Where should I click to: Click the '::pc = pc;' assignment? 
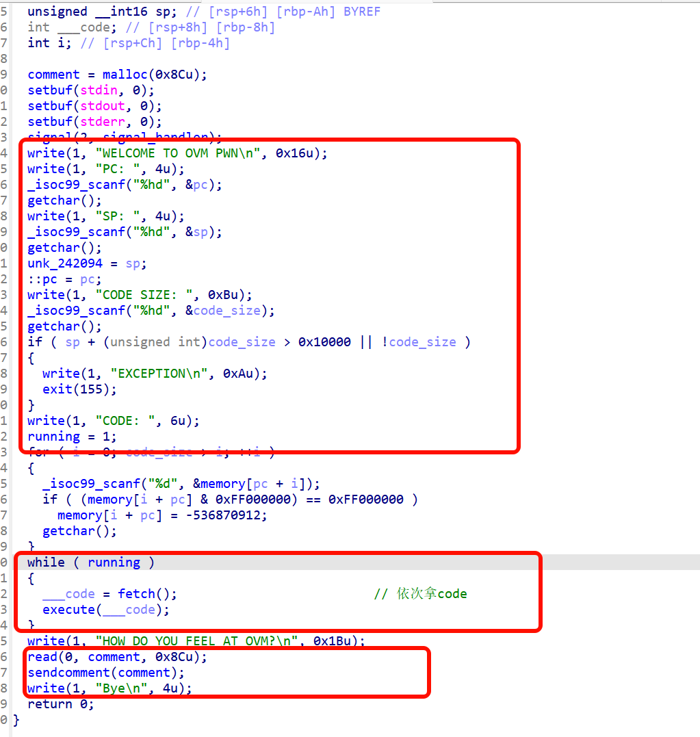click(x=64, y=279)
